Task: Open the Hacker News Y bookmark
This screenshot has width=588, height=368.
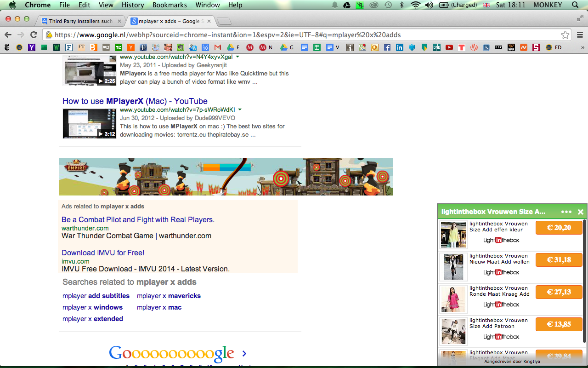Action: 131,47
